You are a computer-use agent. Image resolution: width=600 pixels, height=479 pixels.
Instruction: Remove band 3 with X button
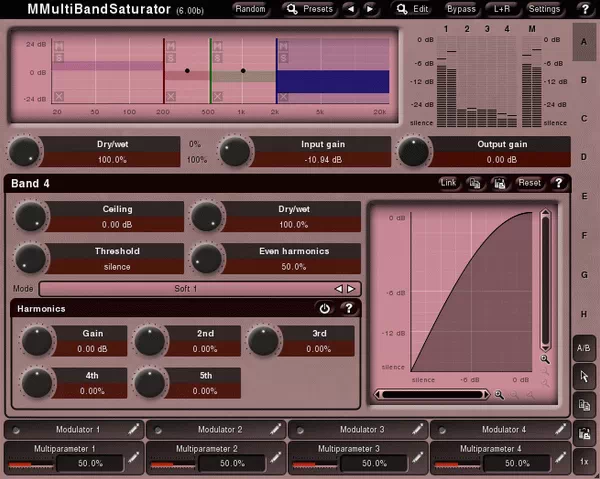(x=218, y=96)
